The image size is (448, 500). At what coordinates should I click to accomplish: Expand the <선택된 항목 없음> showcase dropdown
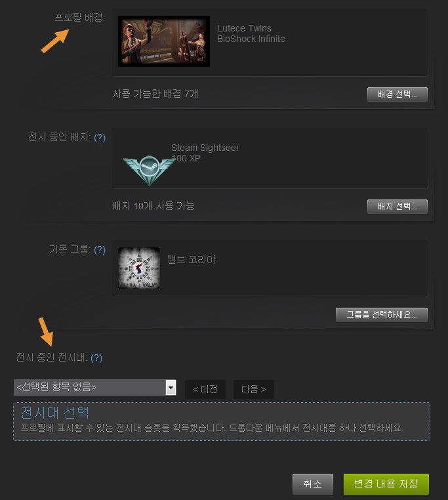tap(94, 387)
